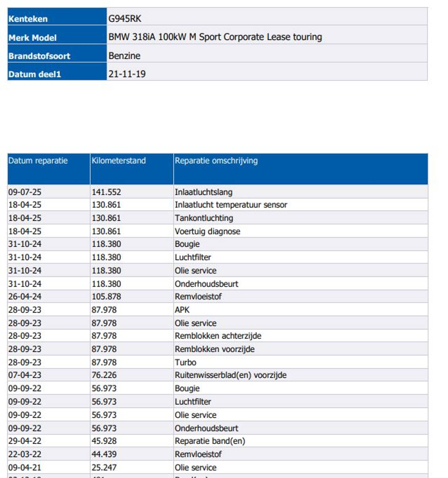Click the Turbo repair entry
448x478 pixels.
(x=185, y=362)
